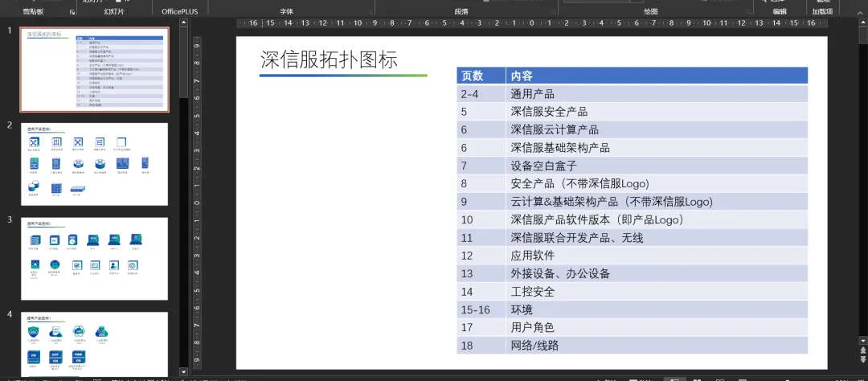868x381 pixels.
Task: Select slide 4 thumbnail in the panel
Action: 94,345
